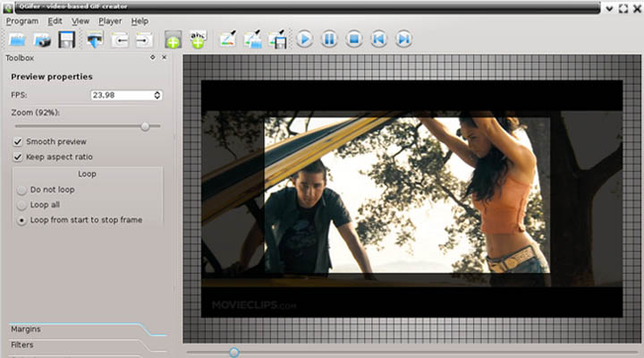Image resolution: width=644 pixels, height=358 pixels.
Task: Play the video preview
Action: [304, 39]
